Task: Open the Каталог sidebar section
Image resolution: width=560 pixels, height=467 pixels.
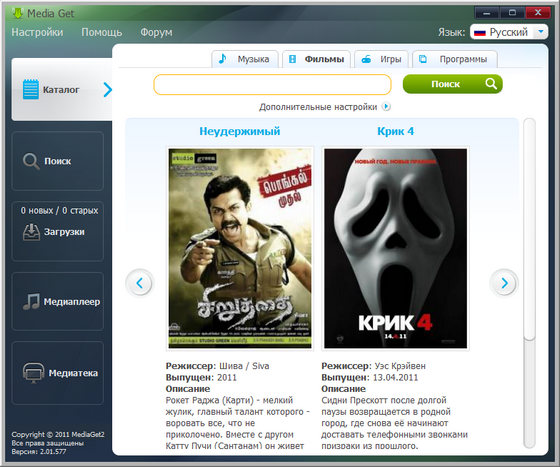Action: click(61, 89)
